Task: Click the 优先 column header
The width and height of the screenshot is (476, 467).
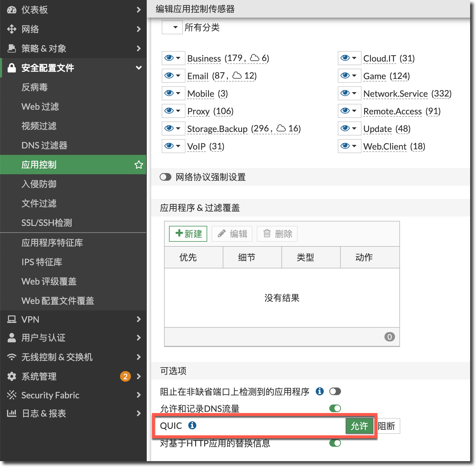Action: tap(188, 257)
